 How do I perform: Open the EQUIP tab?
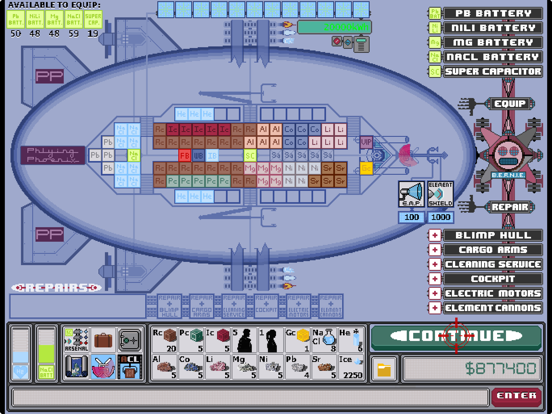510,104
